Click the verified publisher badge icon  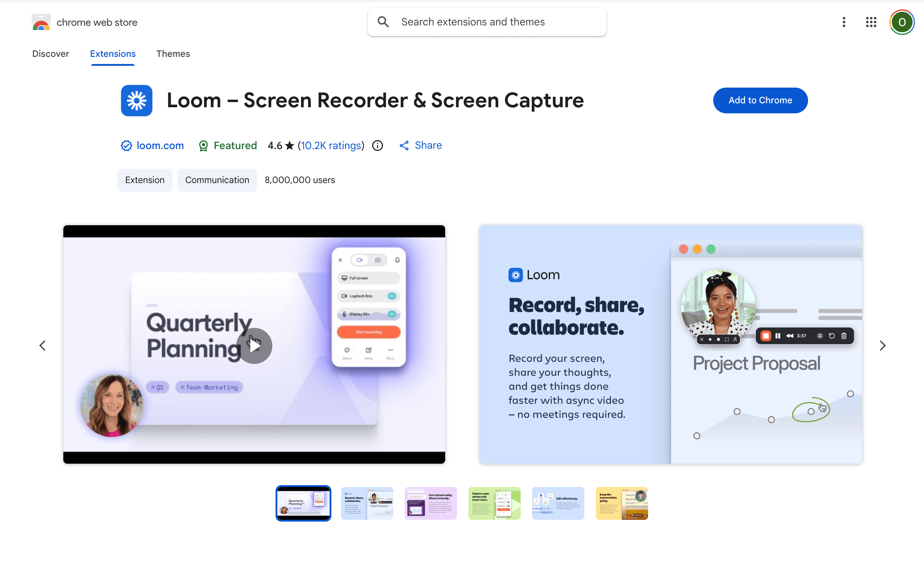click(126, 146)
